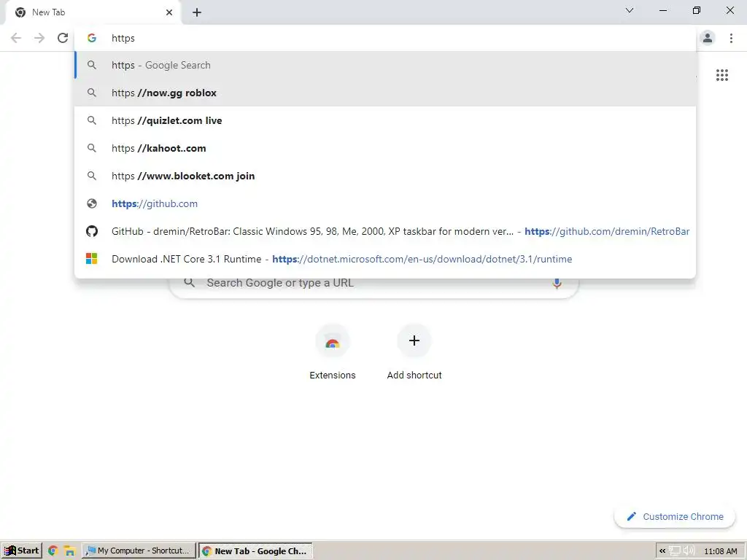
Task: Open the Google apps grid
Action: tap(721, 75)
